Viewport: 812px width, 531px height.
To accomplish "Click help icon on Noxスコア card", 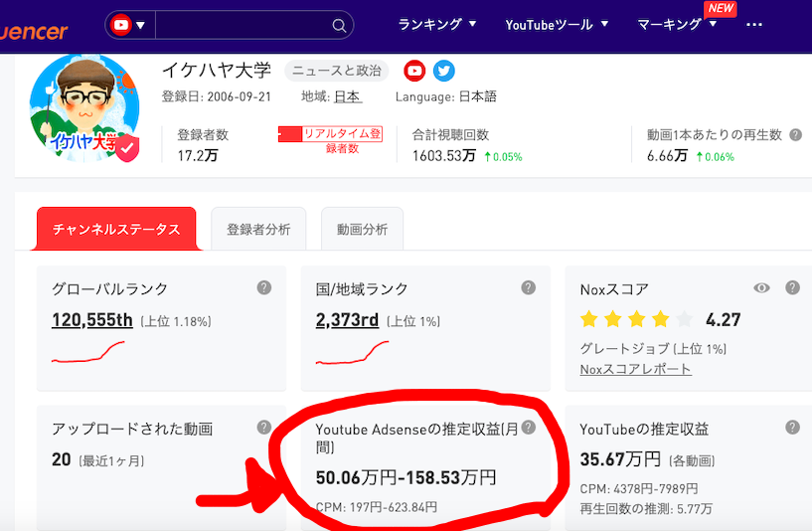I will pyautogui.click(x=792, y=287).
